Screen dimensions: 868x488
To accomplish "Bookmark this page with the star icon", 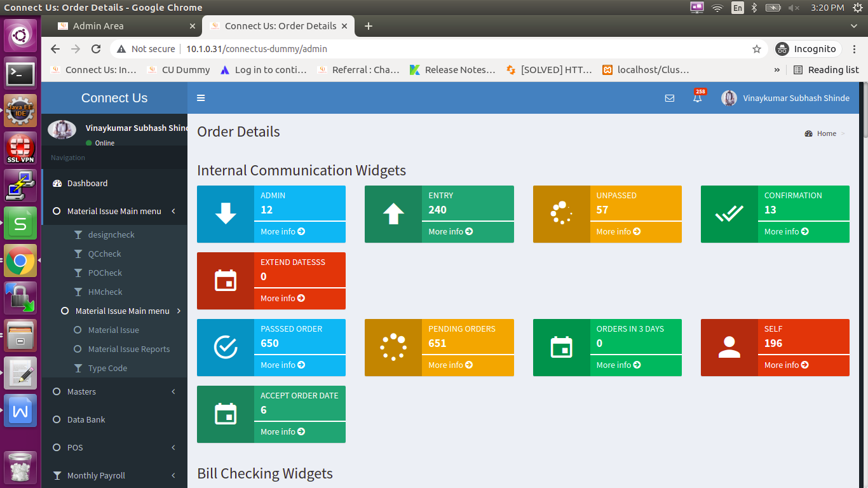I will pyautogui.click(x=757, y=49).
